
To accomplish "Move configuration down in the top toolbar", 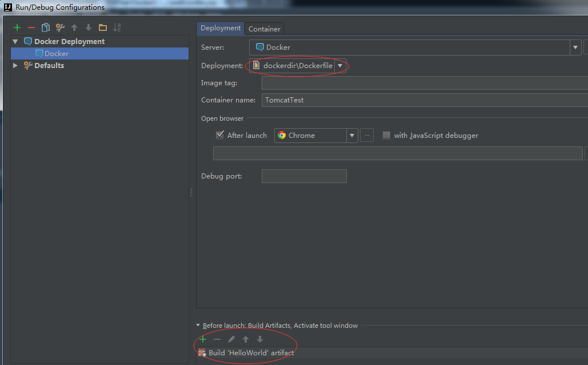I will pyautogui.click(x=89, y=27).
